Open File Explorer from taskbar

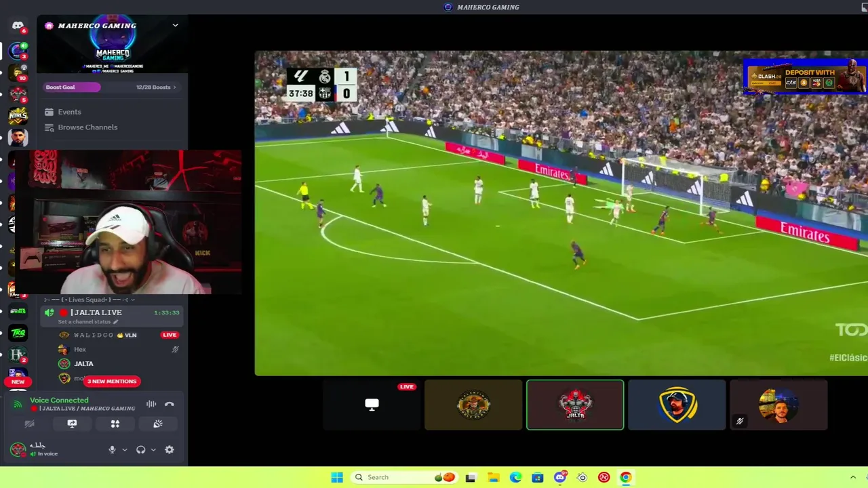[x=493, y=477]
